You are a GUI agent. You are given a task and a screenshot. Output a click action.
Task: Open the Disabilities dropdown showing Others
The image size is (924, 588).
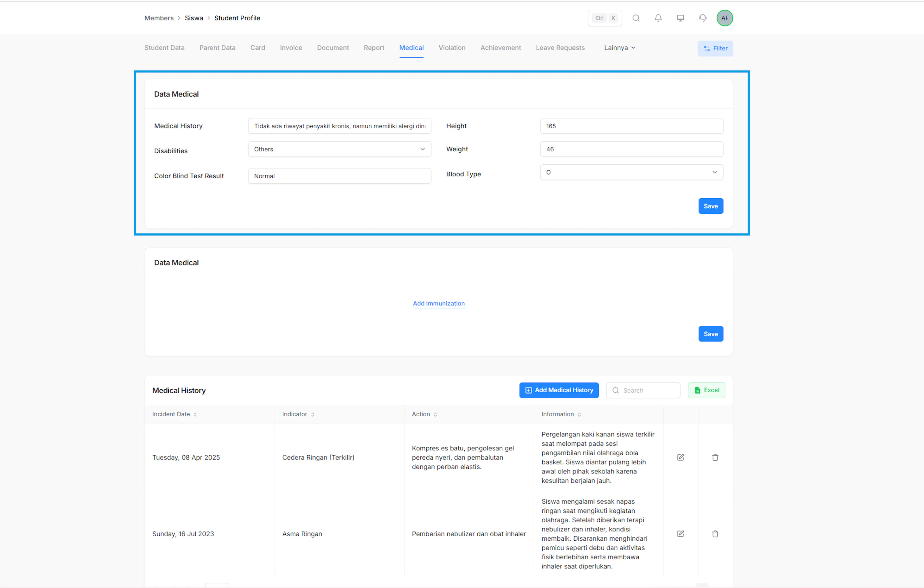(x=340, y=149)
